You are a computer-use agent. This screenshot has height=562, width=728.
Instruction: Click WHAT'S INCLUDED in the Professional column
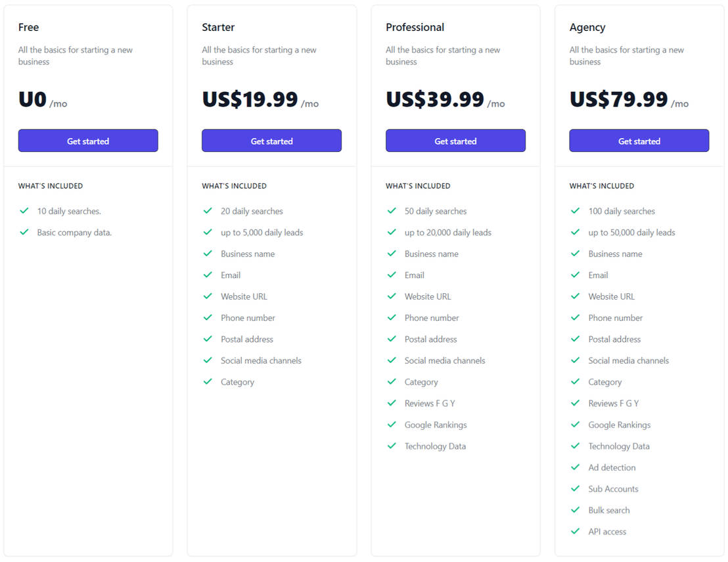[418, 185]
